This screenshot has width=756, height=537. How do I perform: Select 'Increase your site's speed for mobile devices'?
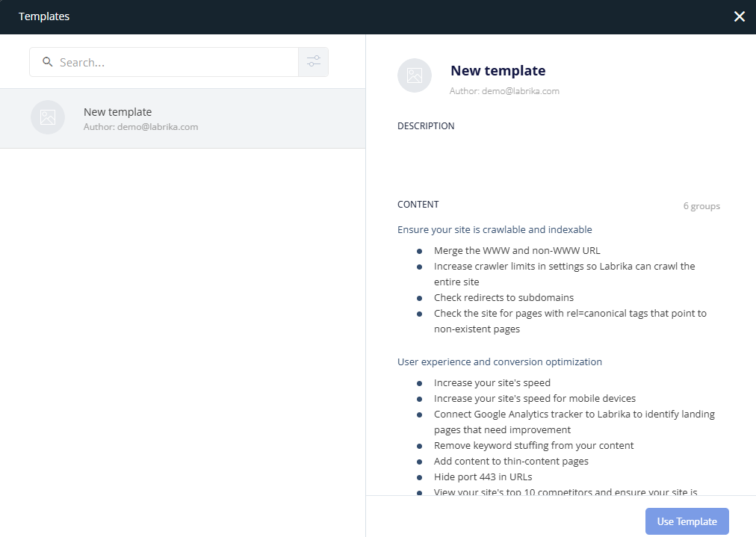tap(534, 398)
